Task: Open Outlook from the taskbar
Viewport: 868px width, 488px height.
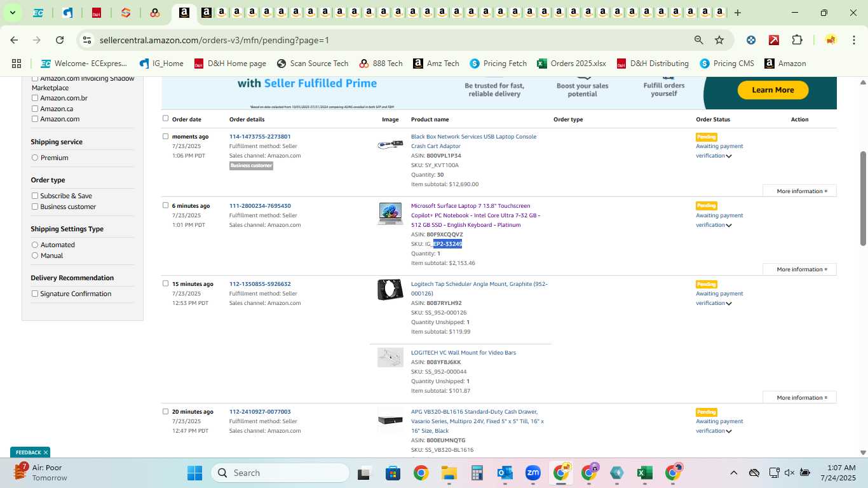Action: [x=505, y=473]
